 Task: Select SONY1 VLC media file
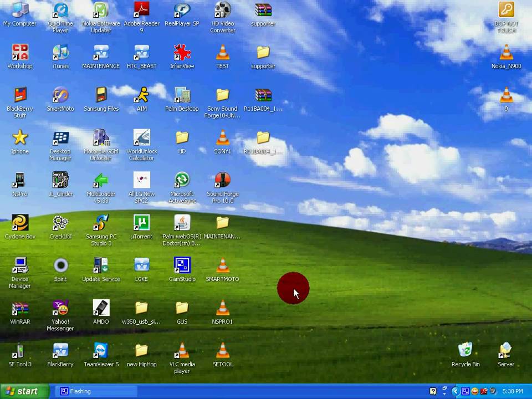pos(223,137)
